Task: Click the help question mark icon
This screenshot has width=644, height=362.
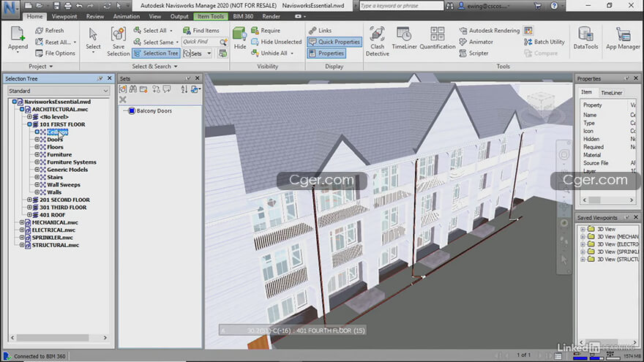Action: point(554,6)
